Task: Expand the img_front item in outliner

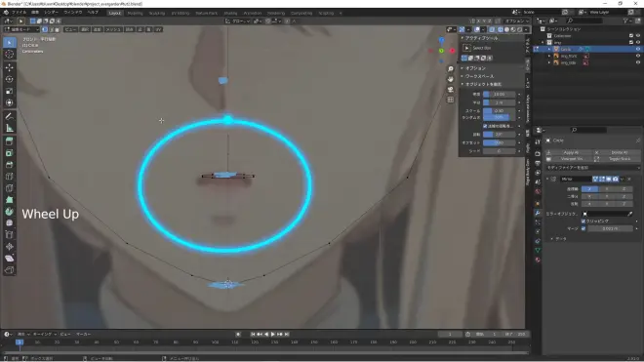Action: pyautogui.click(x=549, y=56)
